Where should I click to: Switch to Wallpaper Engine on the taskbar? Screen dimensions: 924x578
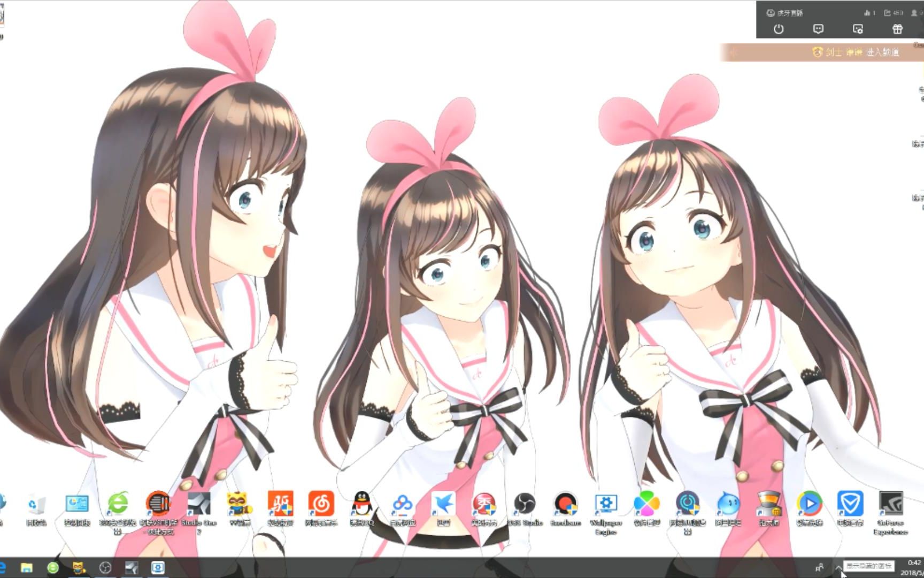click(x=158, y=567)
